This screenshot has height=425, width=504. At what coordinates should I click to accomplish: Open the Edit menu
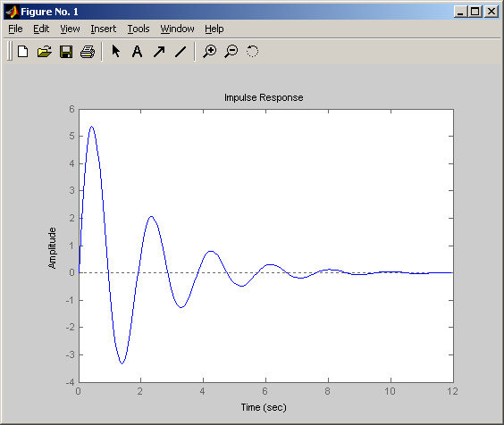41,29
